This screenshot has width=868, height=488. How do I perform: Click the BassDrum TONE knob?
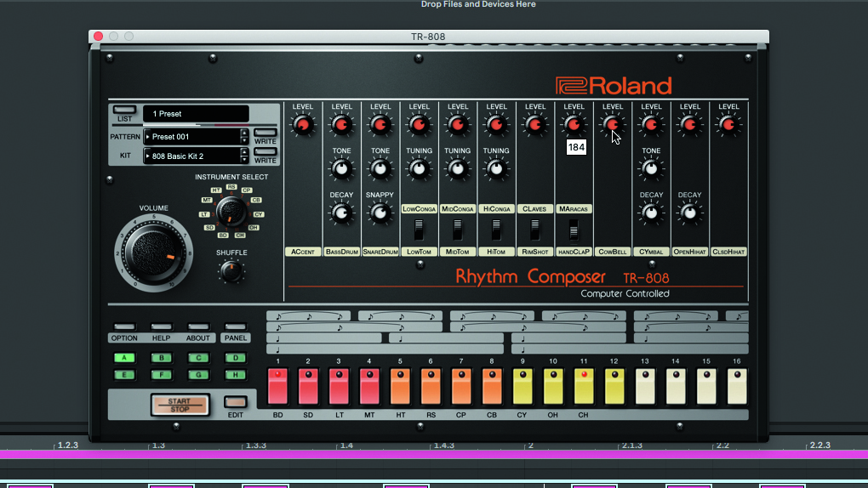coord(341,168)
